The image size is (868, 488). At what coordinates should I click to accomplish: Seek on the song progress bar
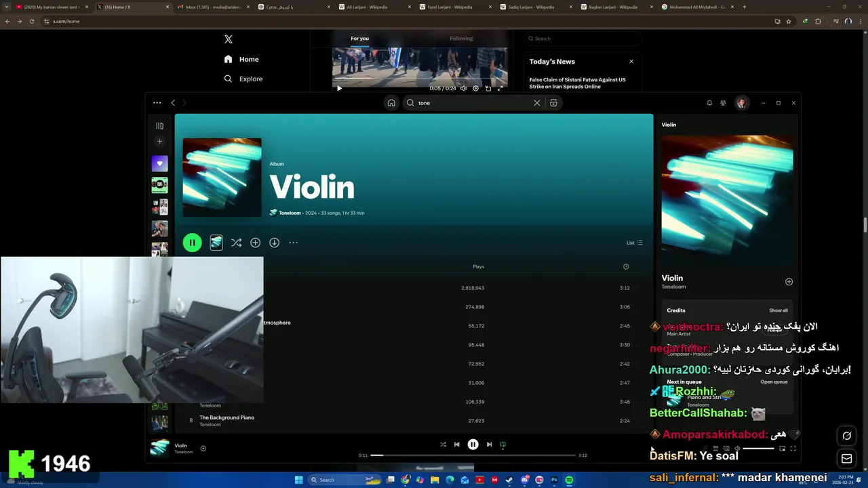click(x=473, y=455)
